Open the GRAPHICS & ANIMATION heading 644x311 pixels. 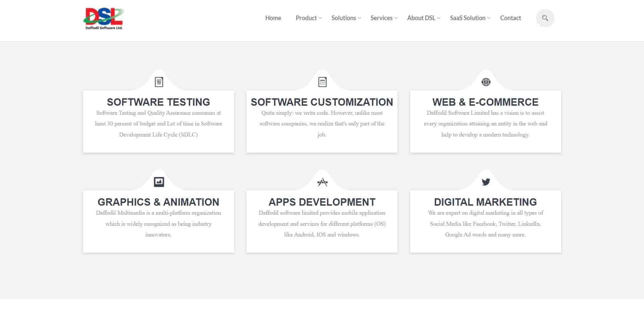coord(158,202)
